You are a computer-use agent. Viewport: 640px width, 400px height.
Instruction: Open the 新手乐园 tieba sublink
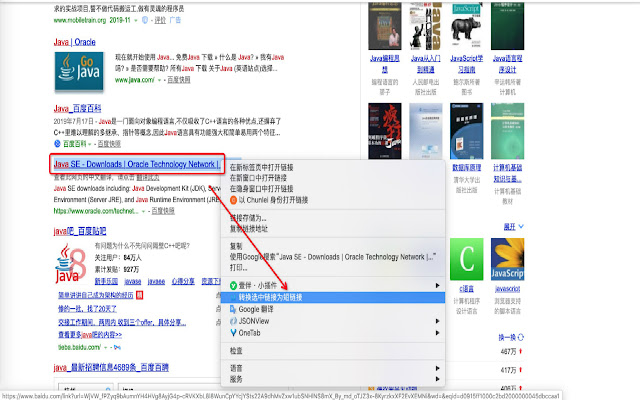106,281
